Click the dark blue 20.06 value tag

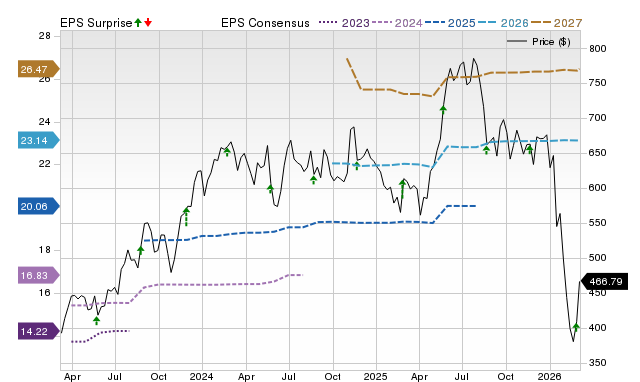(x=38, y=206)
